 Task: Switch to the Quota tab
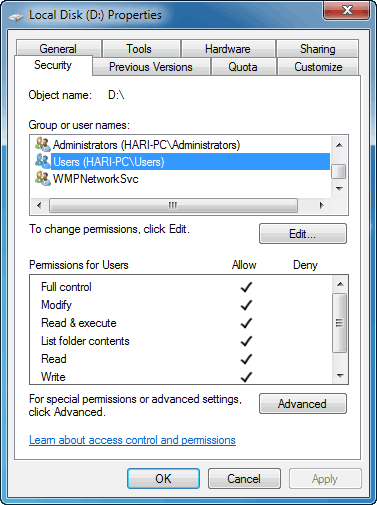(243, 67)
